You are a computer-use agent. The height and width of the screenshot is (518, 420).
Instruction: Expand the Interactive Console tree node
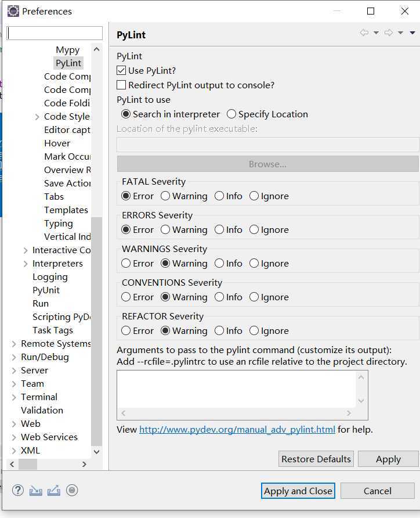(26, 251)
